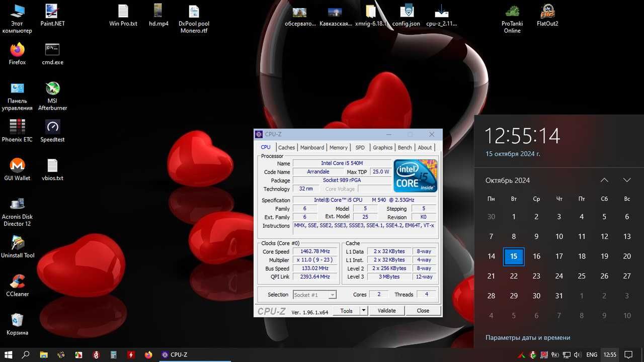Click the Core Speed value 1462.78 MHz
Viewport: 644px width, 362px height.
click(x=315, y=251)
